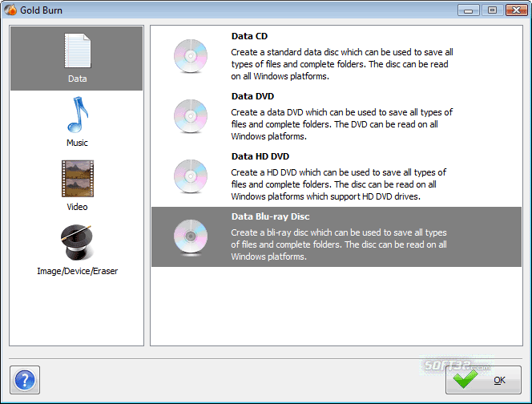The width and height of the screenshot is (532, 404).
Task: Maximize the Gold Burn window
Action: click(492, 10)
